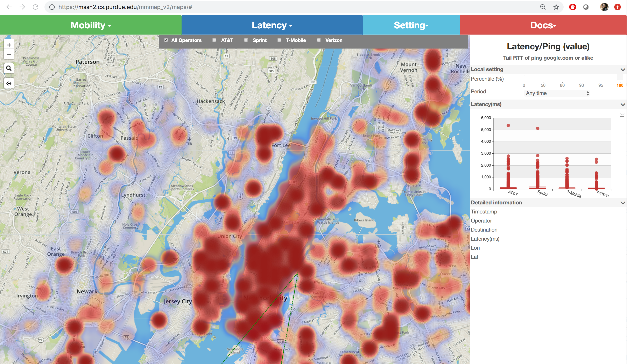Click the highest Sprint latency data point
The width and height of the screenshot is (627, 364).
point(538,128)
